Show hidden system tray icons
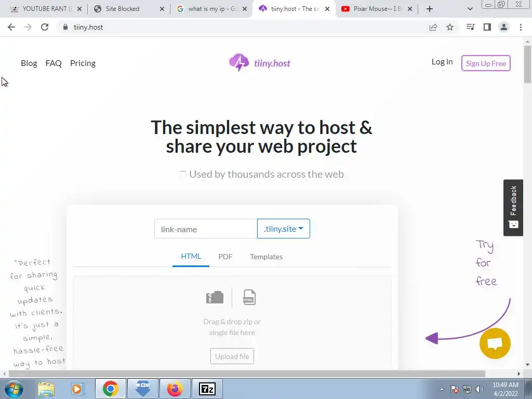The width and height of the screenshot is (532, 399). [x=442, y=389]
